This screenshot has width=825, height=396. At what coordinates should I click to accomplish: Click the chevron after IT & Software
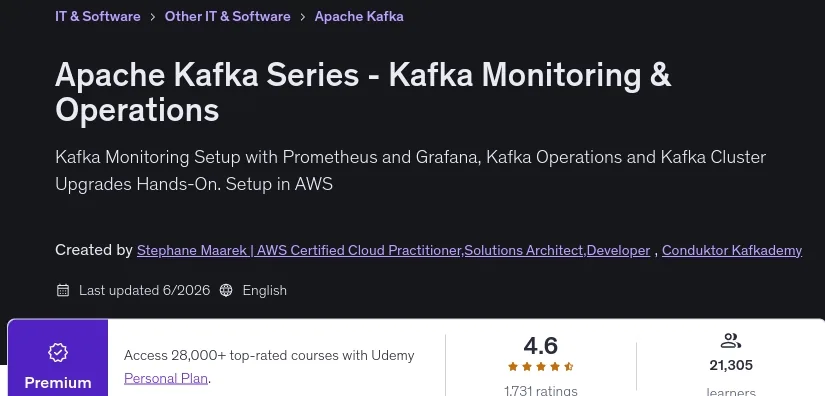point(153,17)
